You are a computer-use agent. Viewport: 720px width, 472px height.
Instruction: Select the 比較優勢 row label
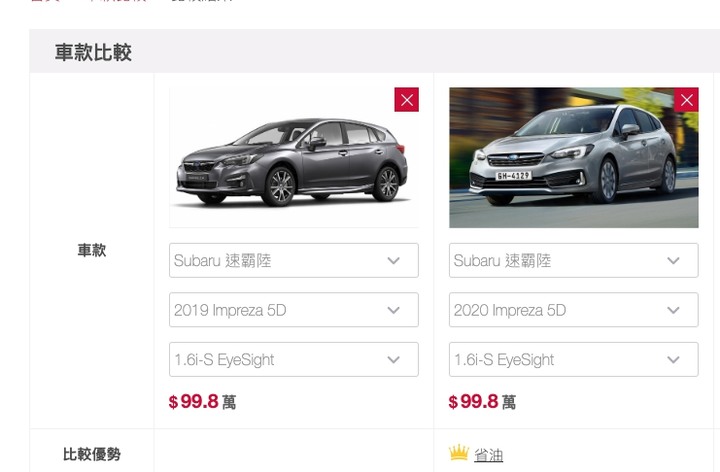pyautogui.click(x=92, y=454)
